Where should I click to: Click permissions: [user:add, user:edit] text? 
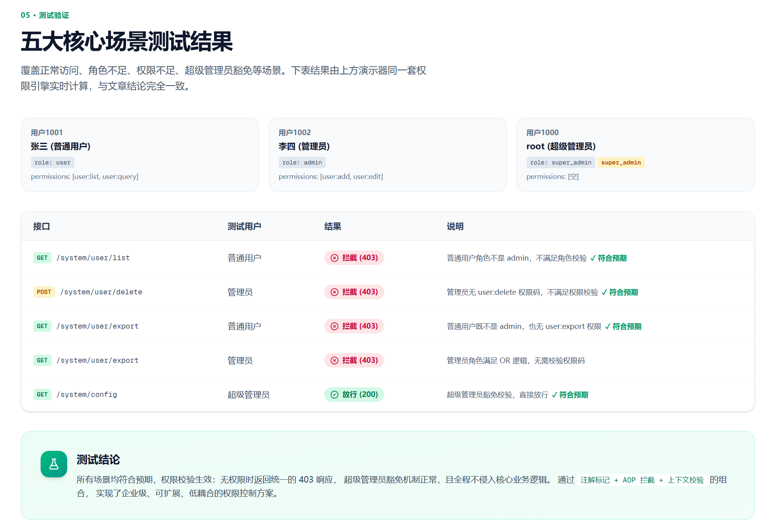(331, 177)
